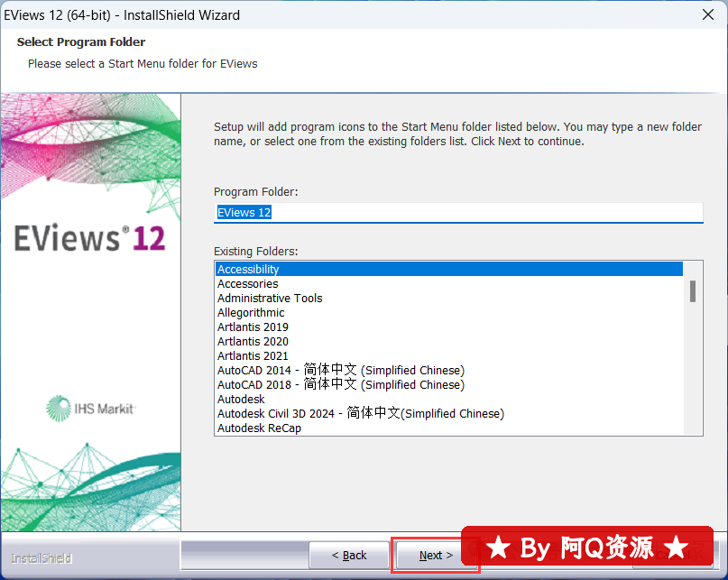Select Accessibility in Existing Folders list

[249, 269]
